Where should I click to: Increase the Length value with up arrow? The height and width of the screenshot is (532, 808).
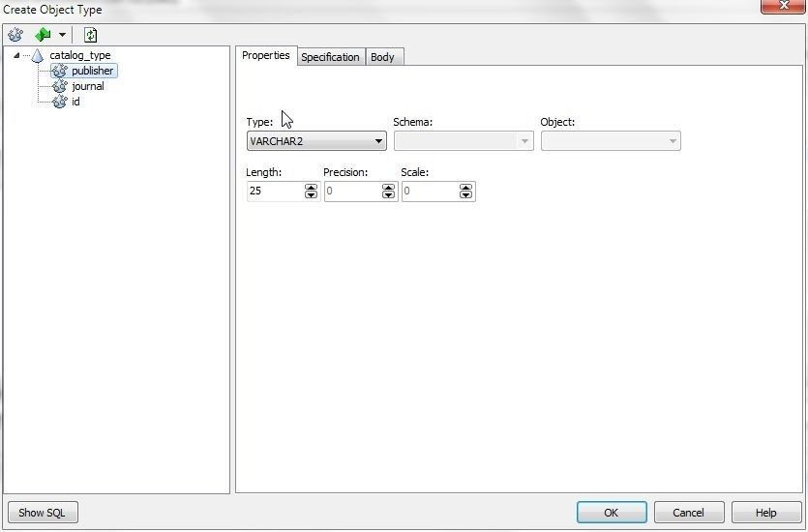tap(311, 187)
